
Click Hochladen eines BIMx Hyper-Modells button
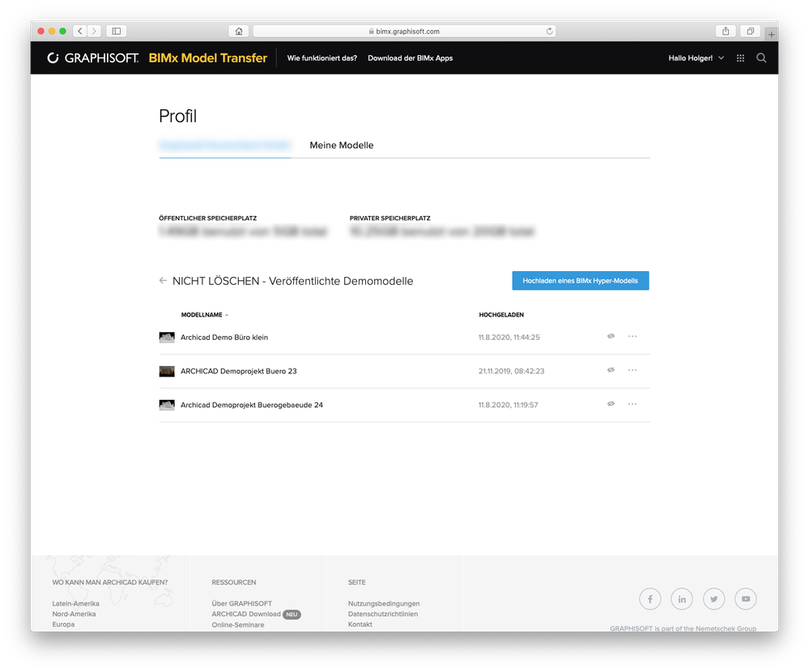[581, 281]
